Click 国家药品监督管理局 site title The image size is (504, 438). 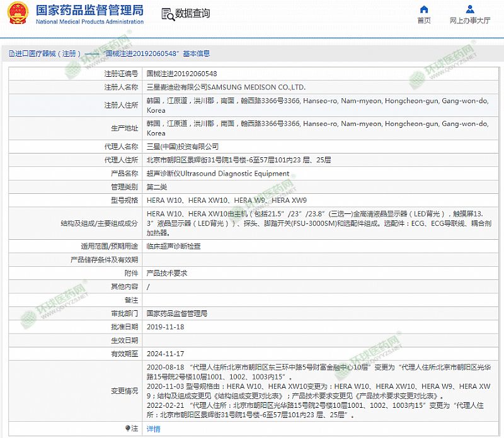click(x=89, y=10)
